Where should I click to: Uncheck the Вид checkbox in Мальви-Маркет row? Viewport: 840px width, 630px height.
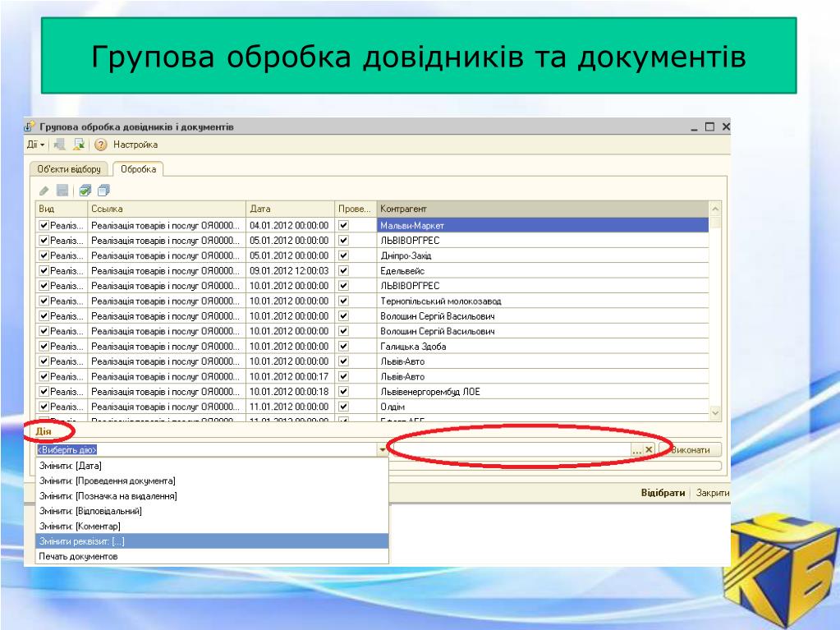tap(44, 226)
